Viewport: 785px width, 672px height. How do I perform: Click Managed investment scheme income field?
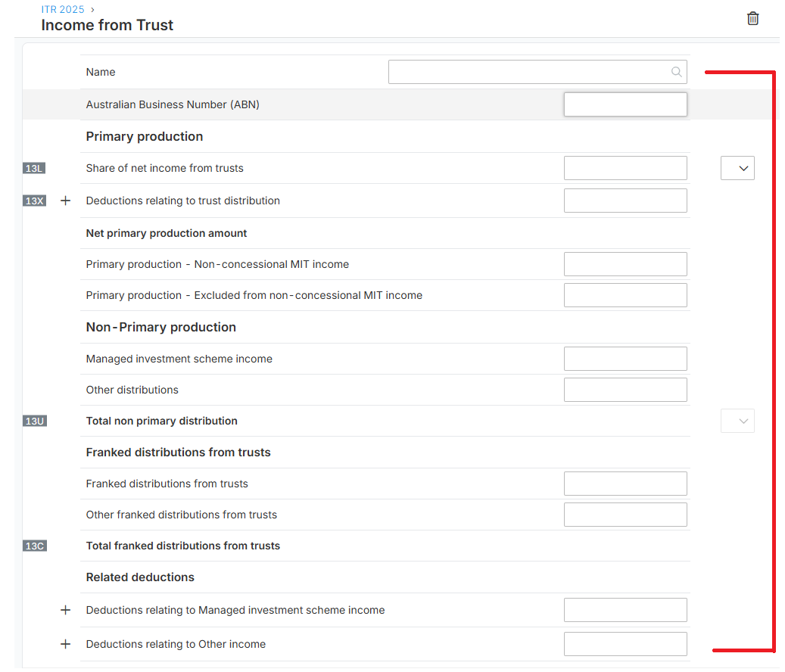(625, 359)
